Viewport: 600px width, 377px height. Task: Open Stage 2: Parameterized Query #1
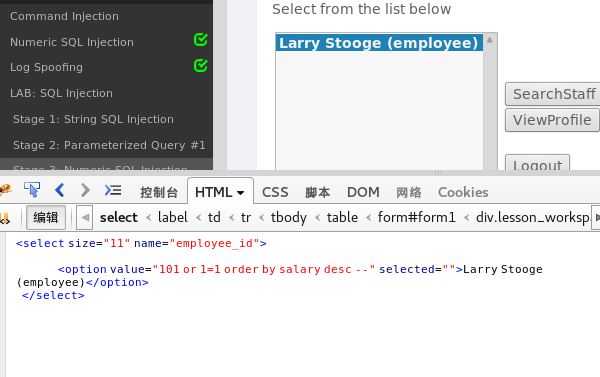tap(109, 145)
